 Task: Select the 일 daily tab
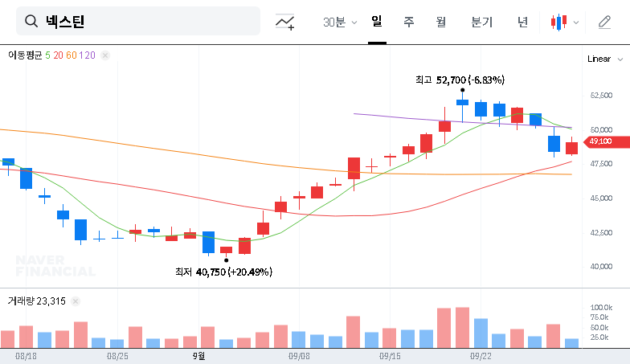click(x=377, y=22)
